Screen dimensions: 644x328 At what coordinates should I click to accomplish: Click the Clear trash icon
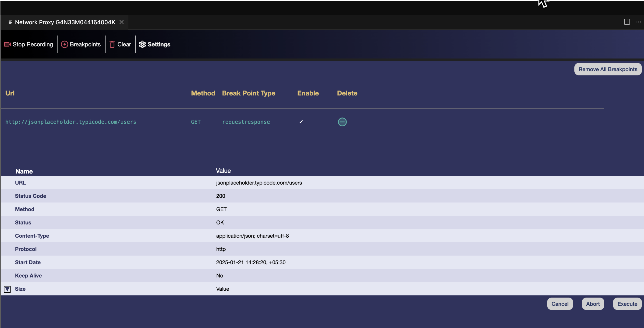112,44
